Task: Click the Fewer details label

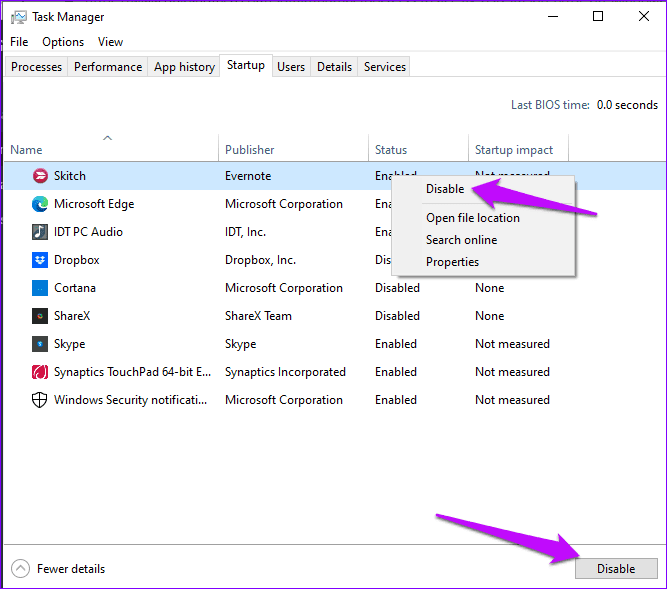Action: click(71, 569)
